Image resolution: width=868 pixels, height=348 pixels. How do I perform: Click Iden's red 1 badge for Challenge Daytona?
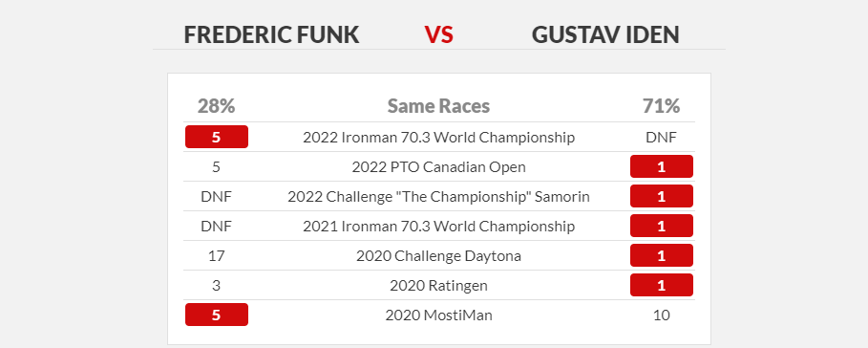662,255
